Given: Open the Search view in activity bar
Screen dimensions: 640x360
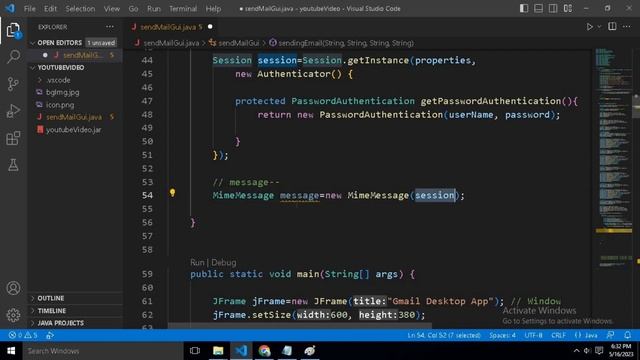Looking at the screenshot, I should [13, 56].
